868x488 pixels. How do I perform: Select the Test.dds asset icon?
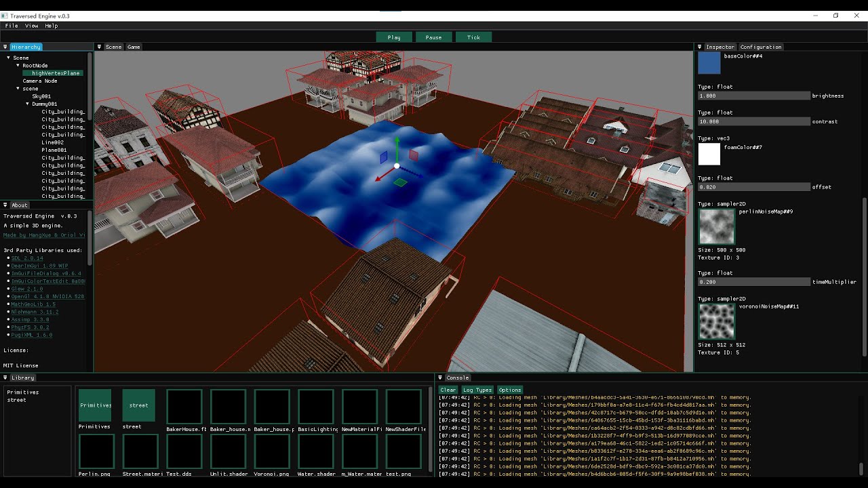184,452
